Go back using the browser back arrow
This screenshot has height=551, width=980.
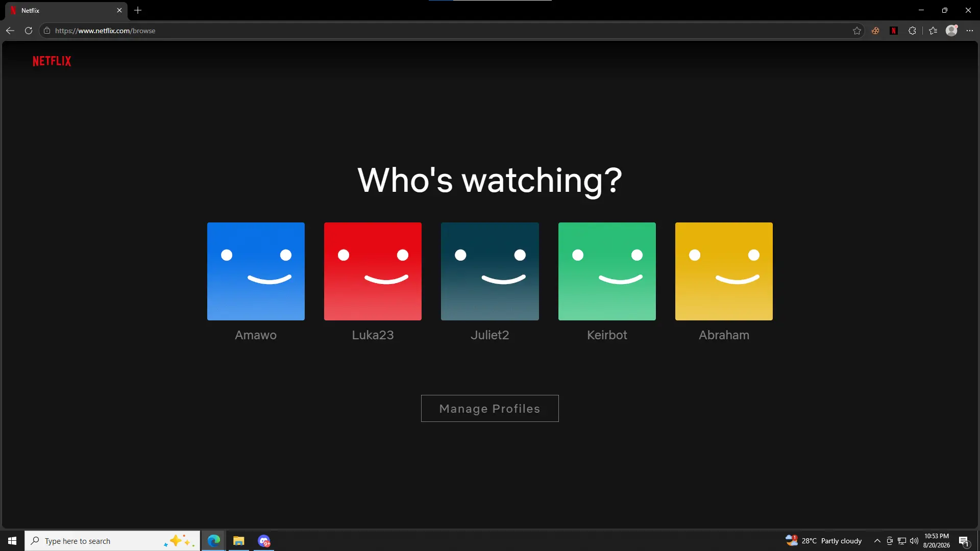tap(10, 31)
